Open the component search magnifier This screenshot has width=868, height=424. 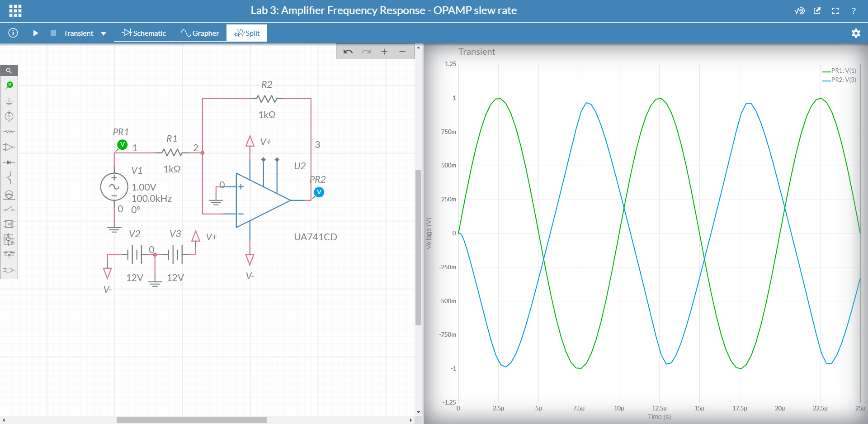coord(9,71)
